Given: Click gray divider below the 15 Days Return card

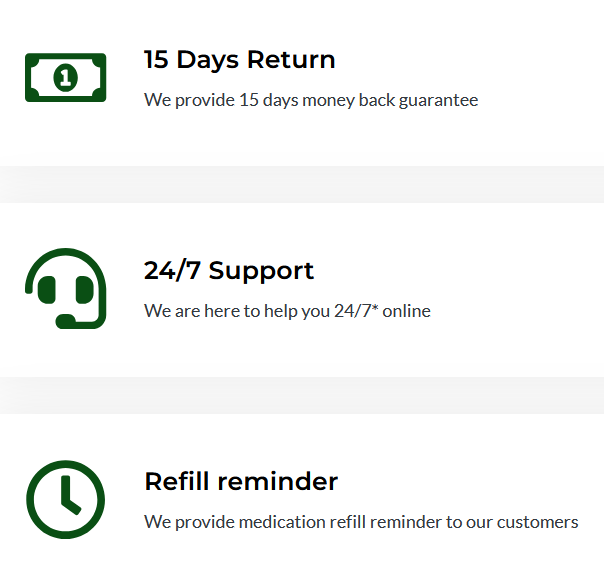Looking at the screenshot, I should [302, 184].
